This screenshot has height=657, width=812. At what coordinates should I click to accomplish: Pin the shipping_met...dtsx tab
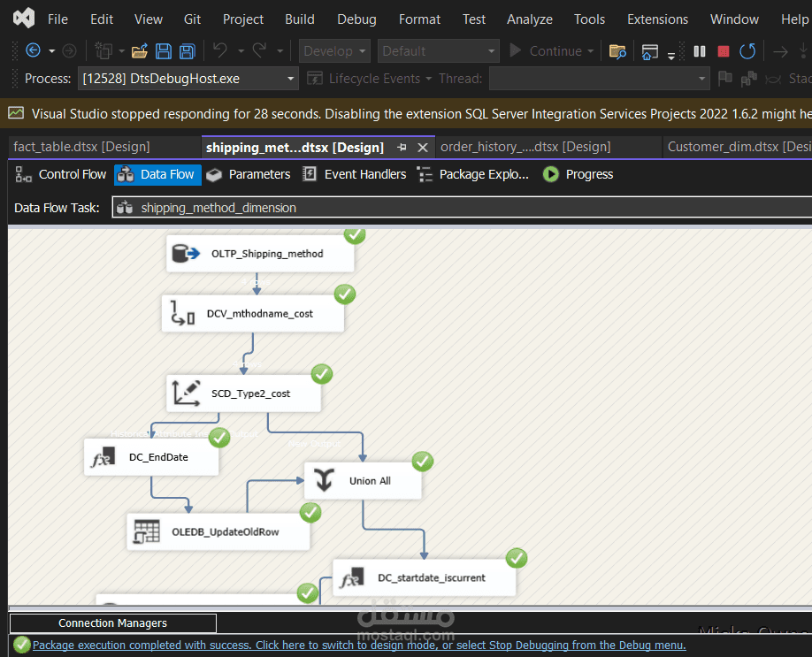pos(402,148)
